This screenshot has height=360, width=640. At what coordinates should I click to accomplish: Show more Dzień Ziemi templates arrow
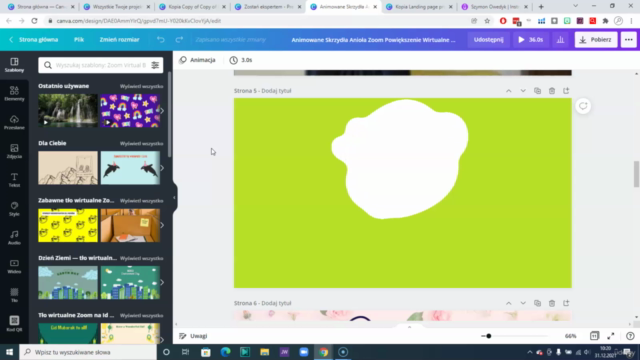click(162, 282)
